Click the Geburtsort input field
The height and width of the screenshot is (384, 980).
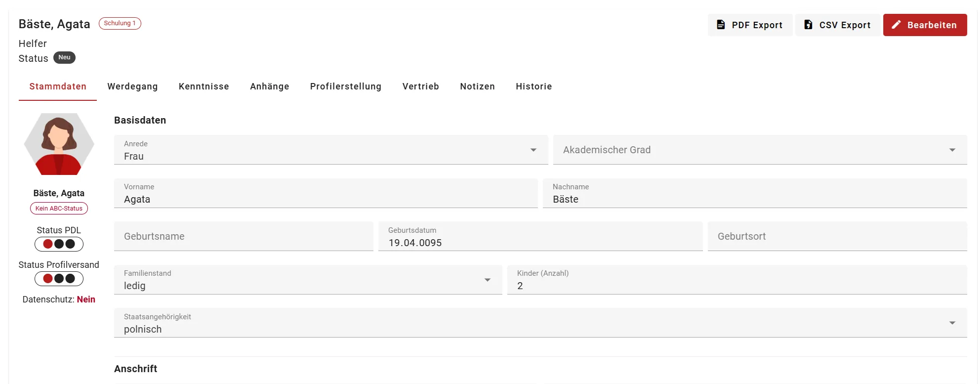click(837, 236)
